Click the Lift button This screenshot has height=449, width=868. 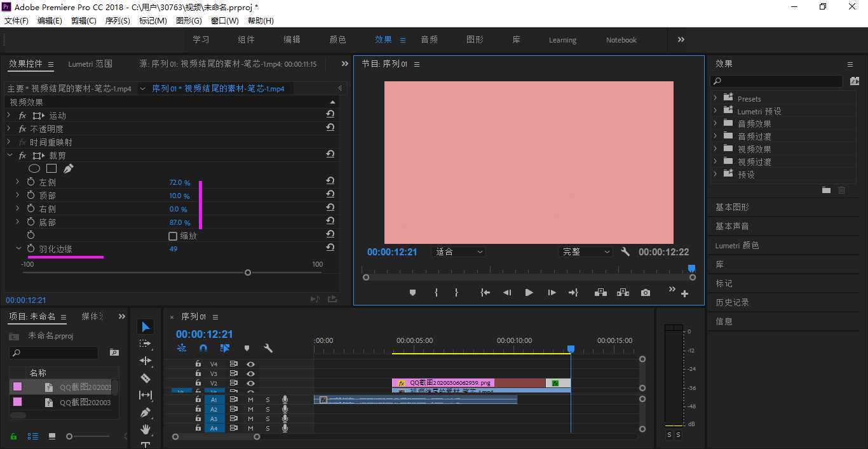600,293
